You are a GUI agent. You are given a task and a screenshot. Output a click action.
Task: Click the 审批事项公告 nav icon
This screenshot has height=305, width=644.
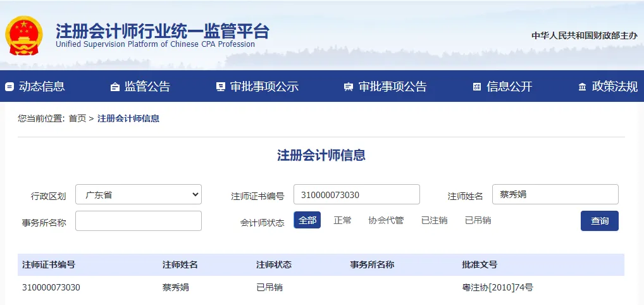[x=348, y=87]
